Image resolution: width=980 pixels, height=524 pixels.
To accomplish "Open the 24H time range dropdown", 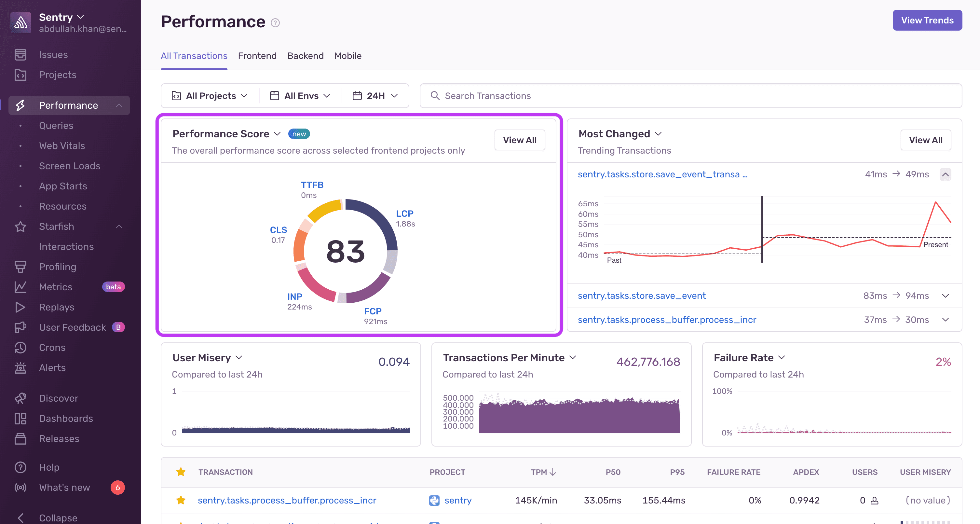I will [x=375, y=95].
